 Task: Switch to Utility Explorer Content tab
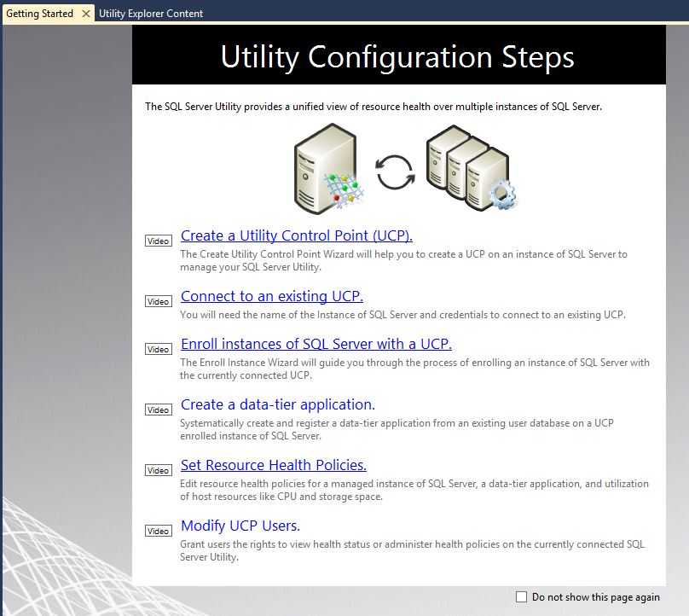click(151, 14)
